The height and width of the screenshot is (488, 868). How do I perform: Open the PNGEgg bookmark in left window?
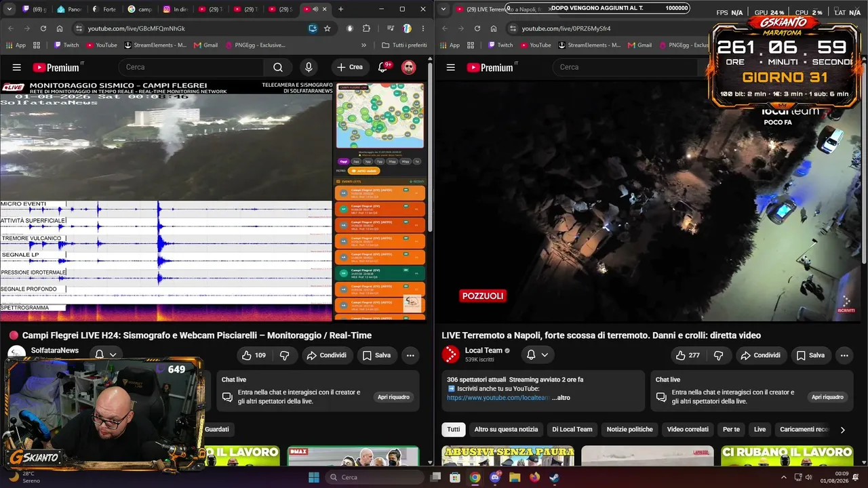(256, 45)
